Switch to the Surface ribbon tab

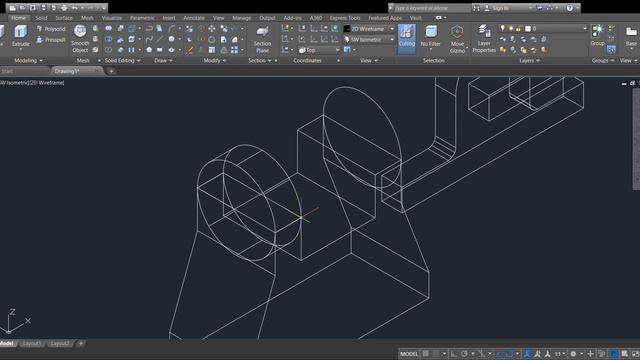click(x=64, y=18)
